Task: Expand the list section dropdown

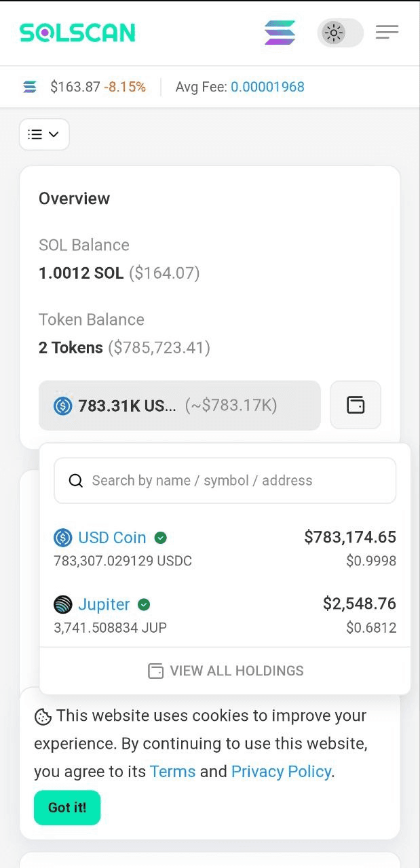Action: 44,134
